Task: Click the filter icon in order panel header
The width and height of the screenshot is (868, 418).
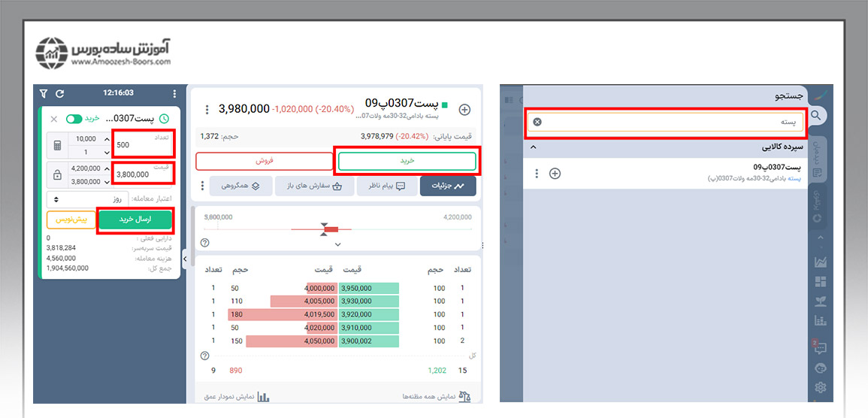Action: pyautogui.click(x=44, y=93)
